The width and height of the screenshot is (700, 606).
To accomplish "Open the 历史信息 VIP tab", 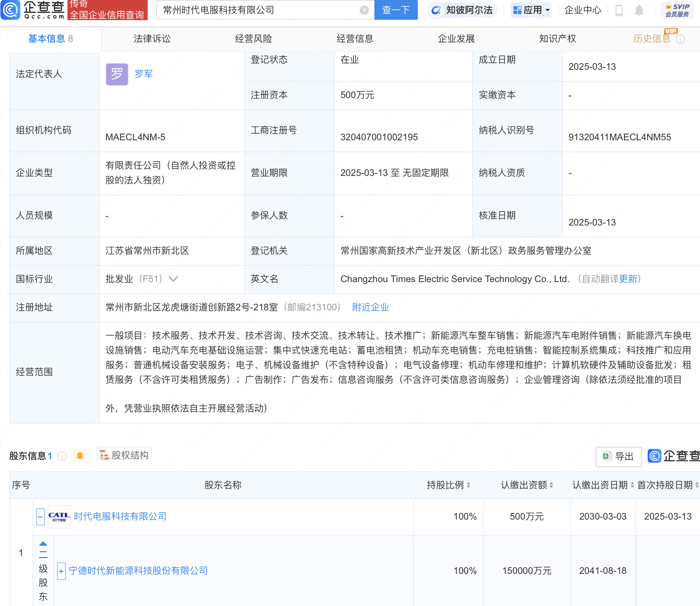I will 652,39.
